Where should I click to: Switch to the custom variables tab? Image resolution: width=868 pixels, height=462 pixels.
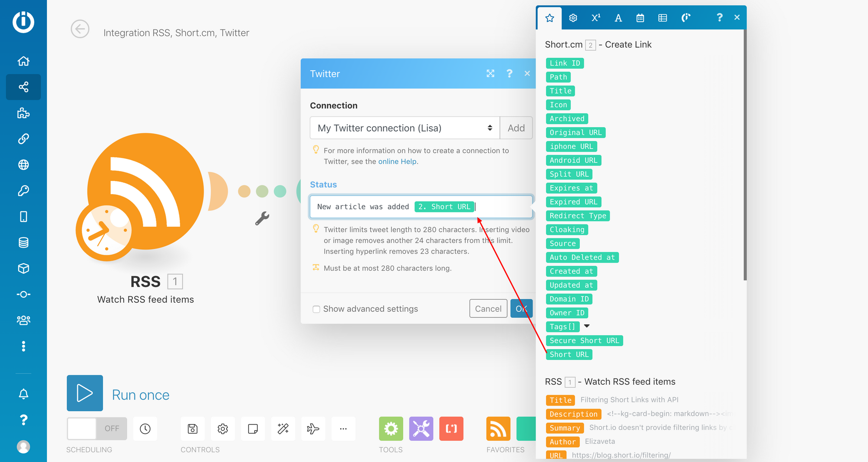pyautogui.click(x=686, y=18)
